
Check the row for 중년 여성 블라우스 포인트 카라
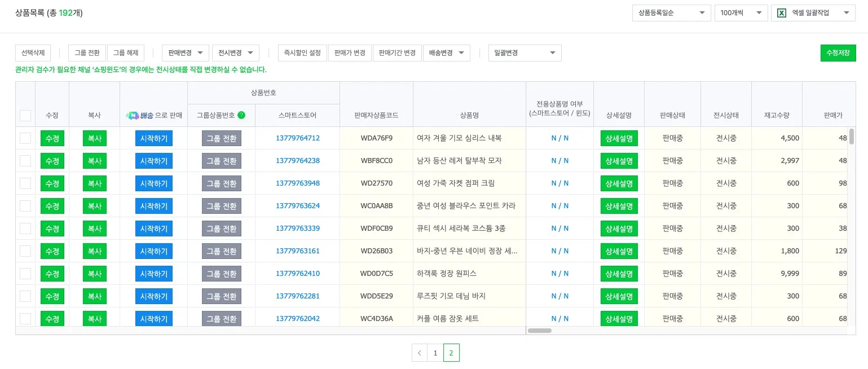point(25,206)
